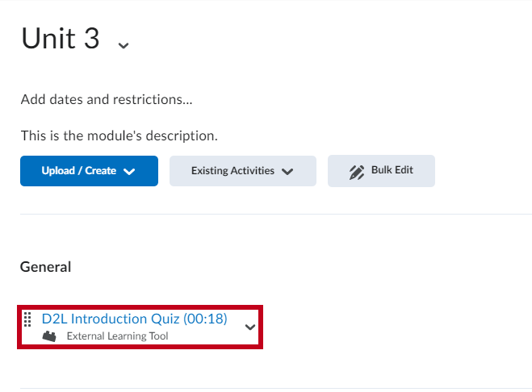Click Add dates and restrictions

107,99
